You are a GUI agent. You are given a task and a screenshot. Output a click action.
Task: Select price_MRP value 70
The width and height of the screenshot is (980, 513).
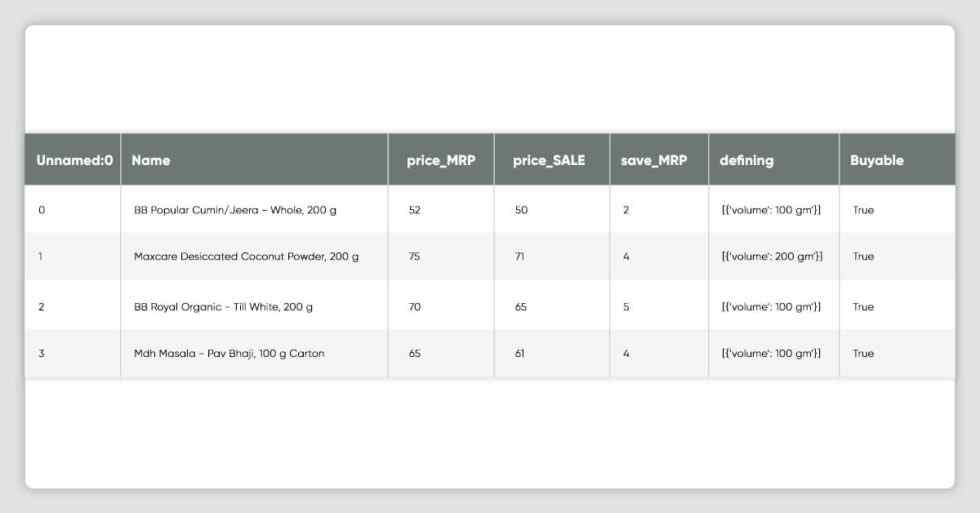tap(414, 307)
